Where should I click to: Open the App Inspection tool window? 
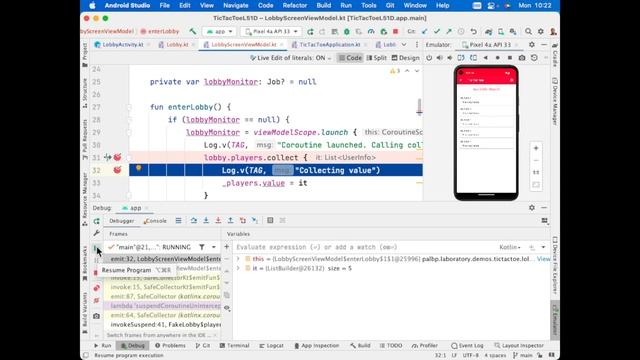(x=316, y=346)
